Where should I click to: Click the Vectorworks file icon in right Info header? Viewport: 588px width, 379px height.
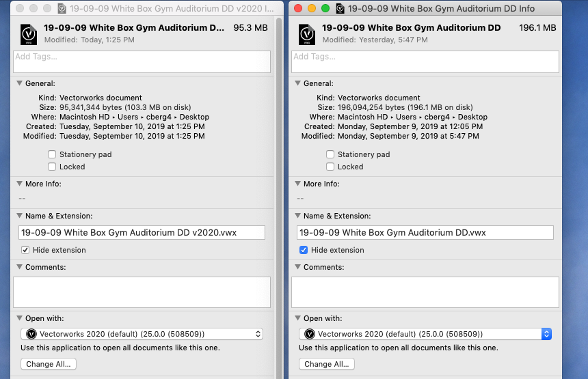[306, 33]
